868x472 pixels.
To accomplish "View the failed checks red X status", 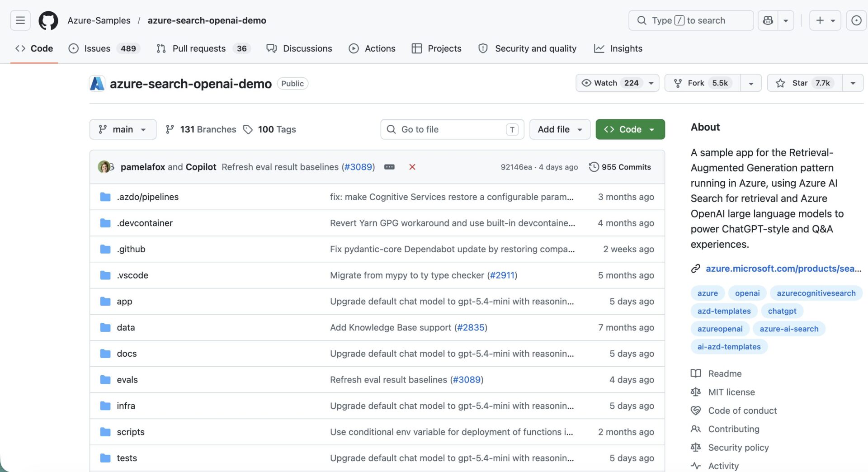I will point(412,167).
